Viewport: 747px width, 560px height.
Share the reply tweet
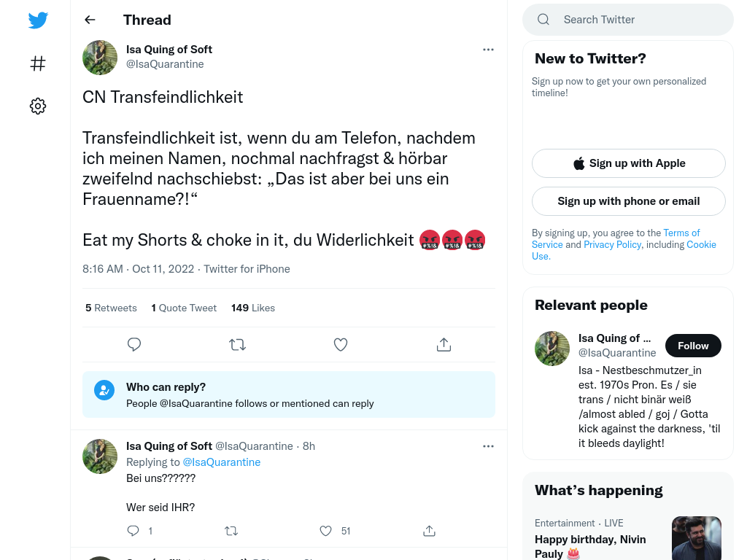[x=429, y=531]
